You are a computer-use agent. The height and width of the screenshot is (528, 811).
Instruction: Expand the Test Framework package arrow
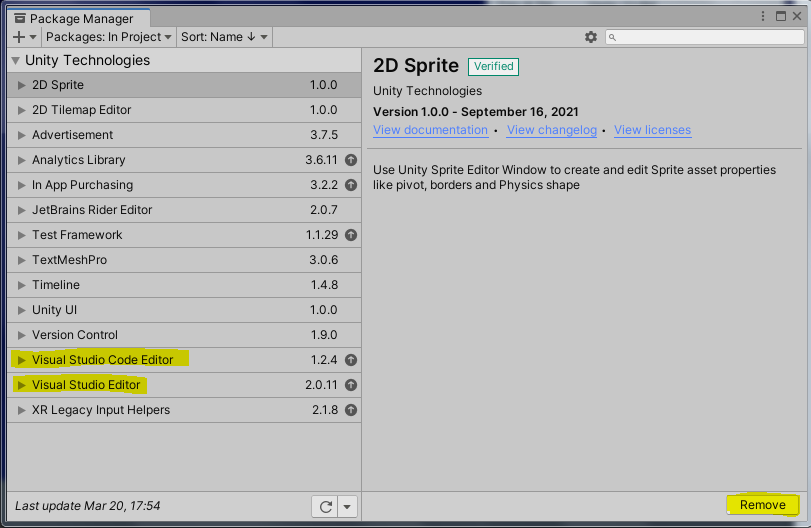21,235
